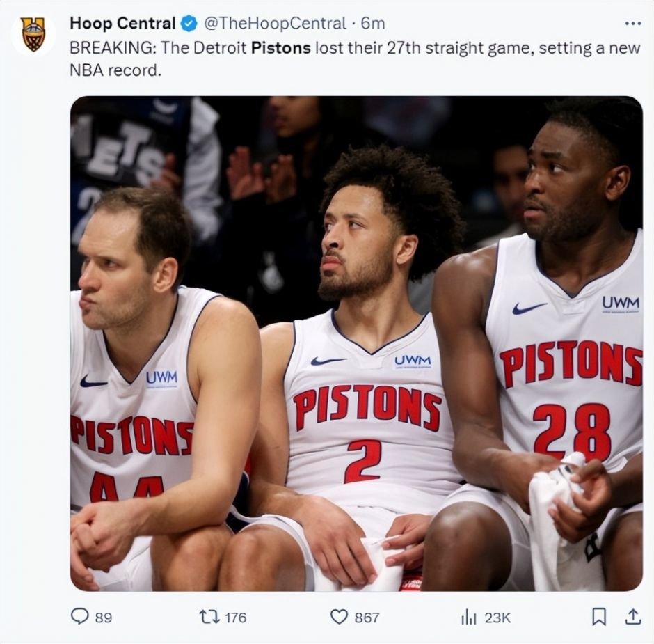Open tweet analytics bar-chart icon
The height and width of the screenshot is (644, 654).
(x=468, y=617)
